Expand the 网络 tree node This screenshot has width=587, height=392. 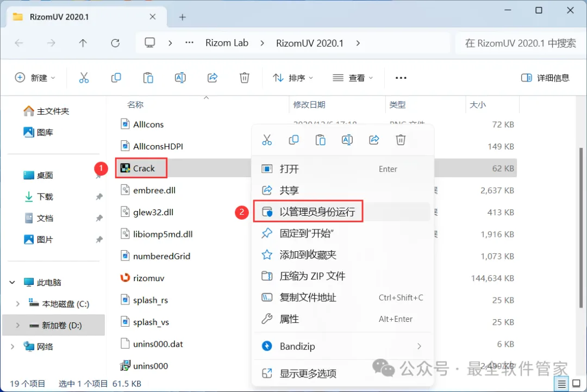(x=13, y=347)
